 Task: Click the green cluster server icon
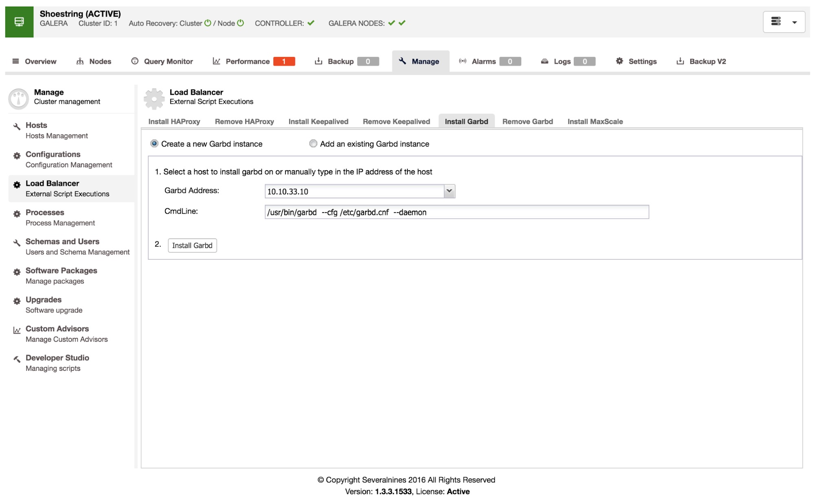(19, 22)
